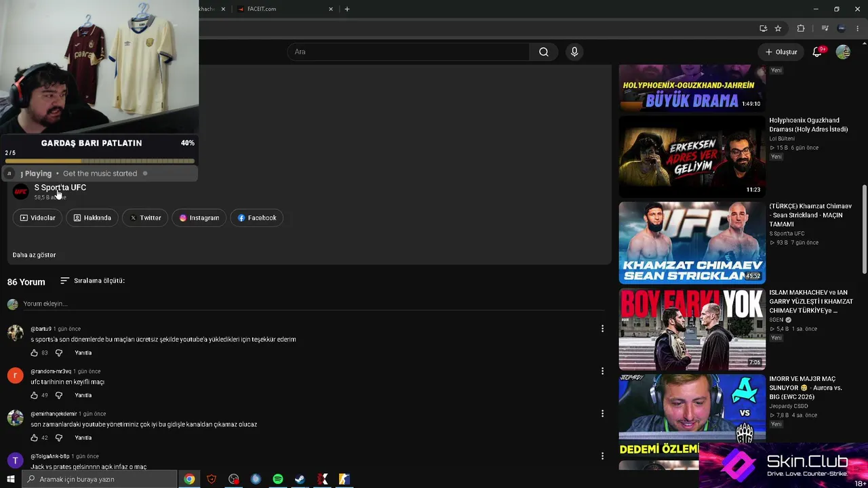Image resolution: width=868 pixels, height=488 pixels.
Task: Click the Oluştur create button
Action: pos(781,52)
